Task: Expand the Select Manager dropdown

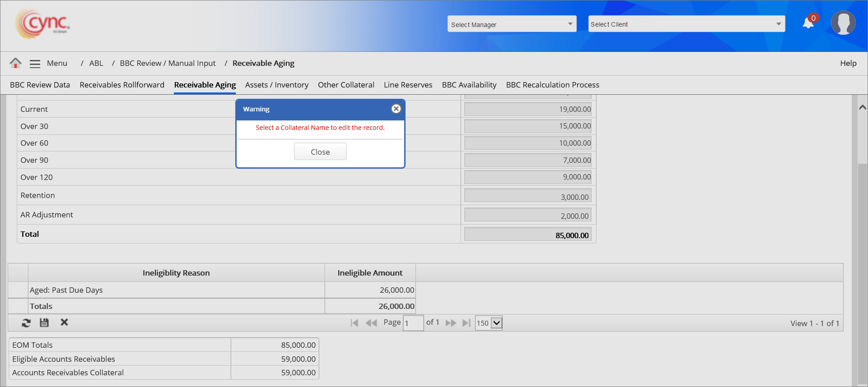Action: pos(512,24)
